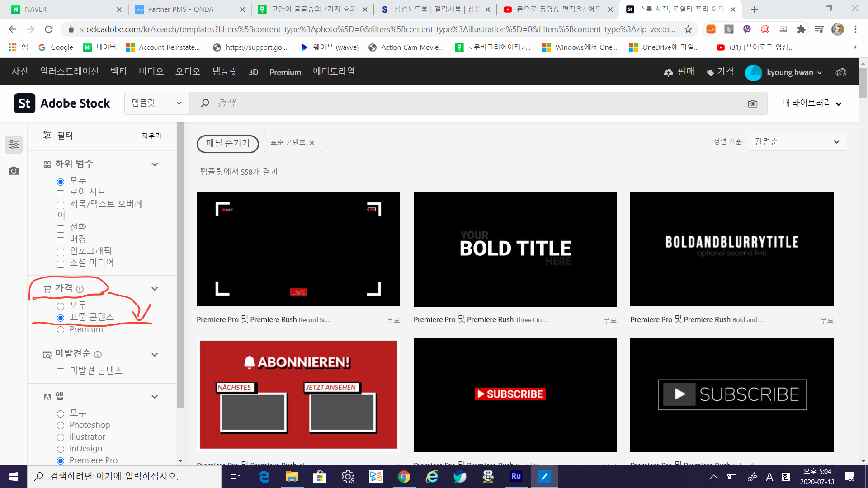868x488 pixels.
Task: Open the BOLD TITLE template thumbnail
Action: click(x=515, y=249)
